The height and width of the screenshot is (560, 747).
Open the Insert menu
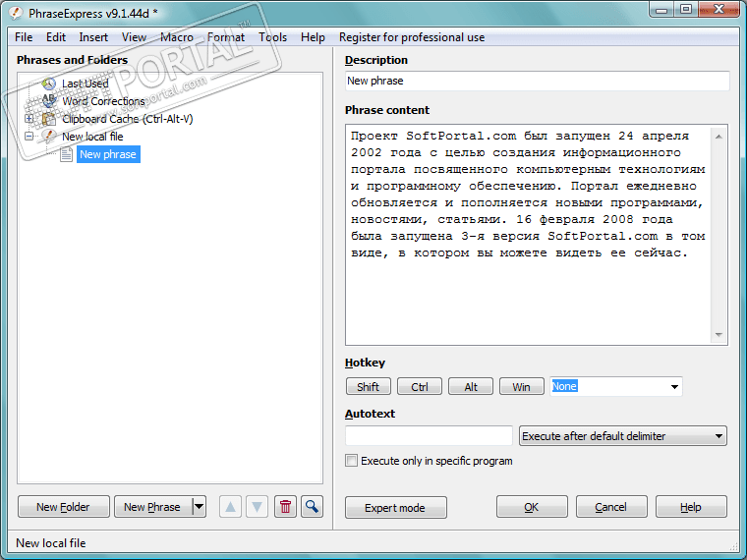(93, 37)
